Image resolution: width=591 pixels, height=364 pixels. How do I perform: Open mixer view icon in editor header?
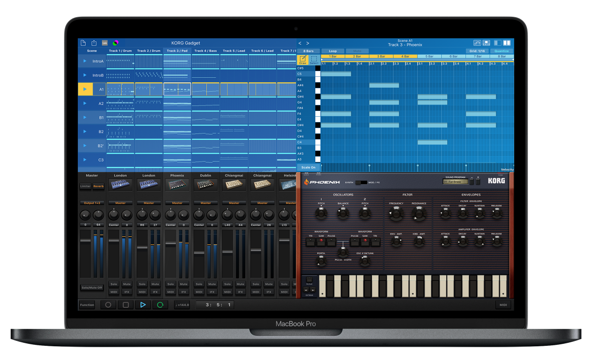[476, 43]
